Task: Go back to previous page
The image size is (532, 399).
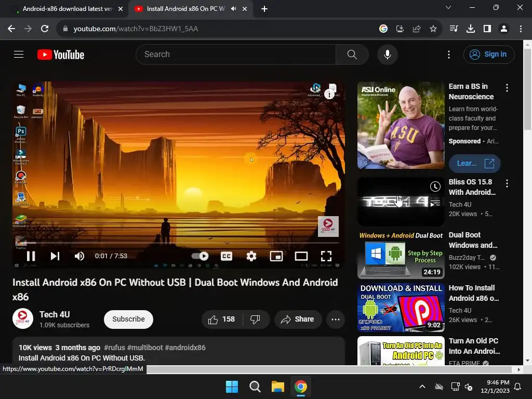Action: coord(11,29)
